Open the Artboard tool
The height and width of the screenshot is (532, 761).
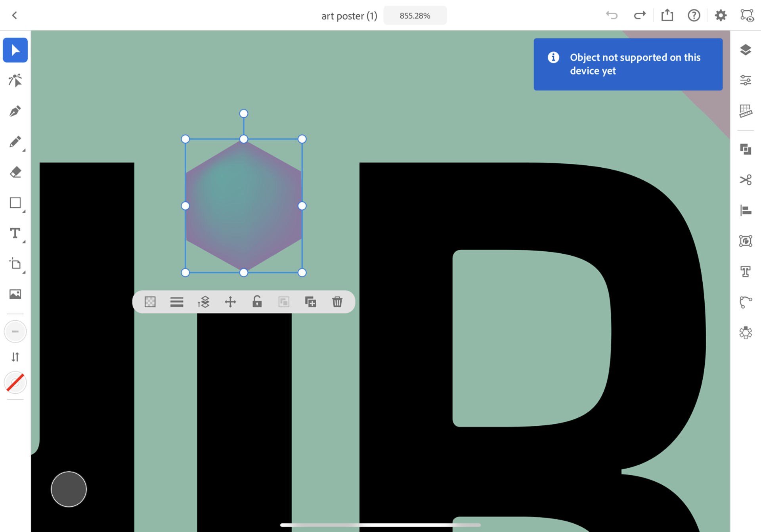(15, 264)
